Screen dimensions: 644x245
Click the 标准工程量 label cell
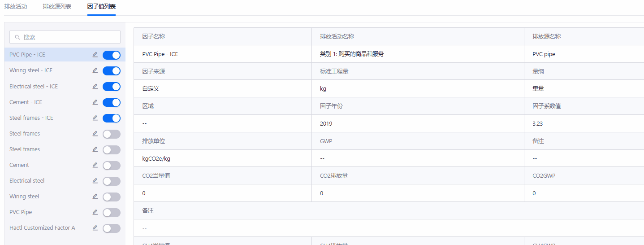[x=418, y=71]
